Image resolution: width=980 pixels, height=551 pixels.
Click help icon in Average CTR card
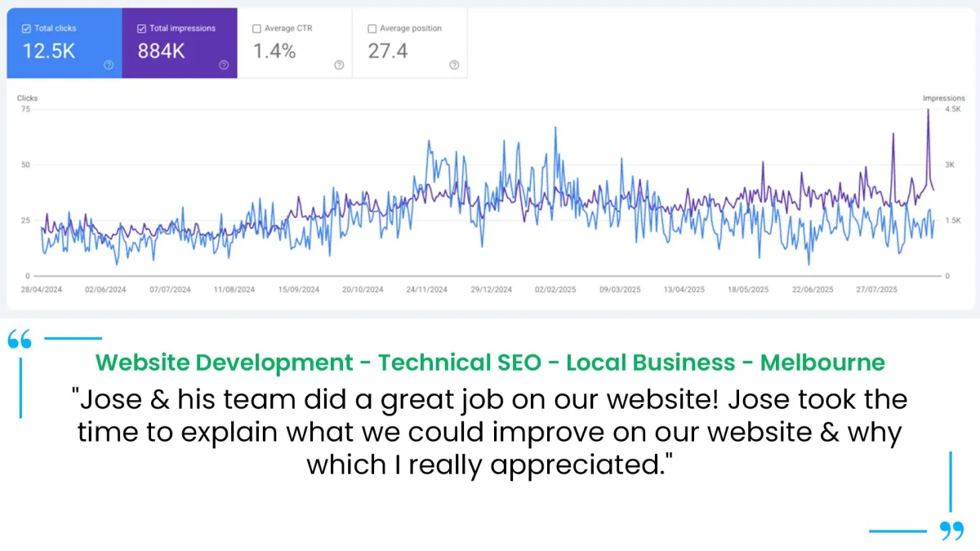click(339, 65)
